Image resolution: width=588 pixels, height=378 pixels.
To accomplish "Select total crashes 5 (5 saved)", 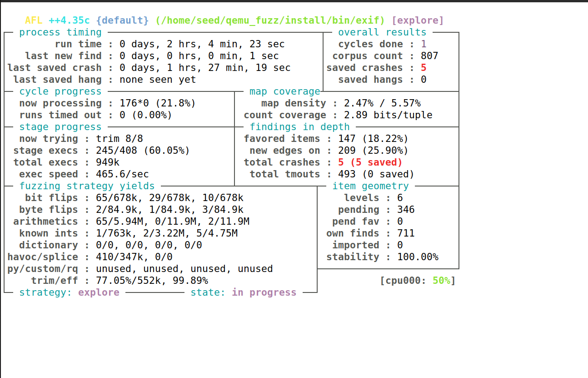I will pos(370,162).
